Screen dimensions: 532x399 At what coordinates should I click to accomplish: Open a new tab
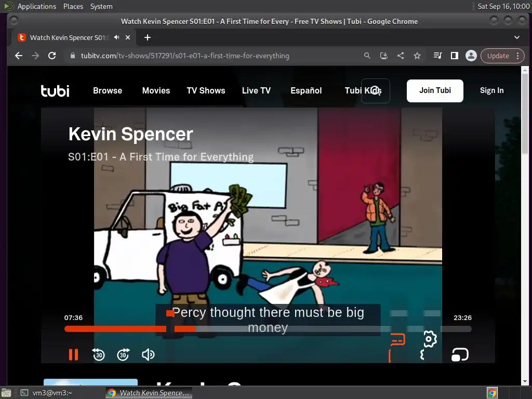[147, 37]
